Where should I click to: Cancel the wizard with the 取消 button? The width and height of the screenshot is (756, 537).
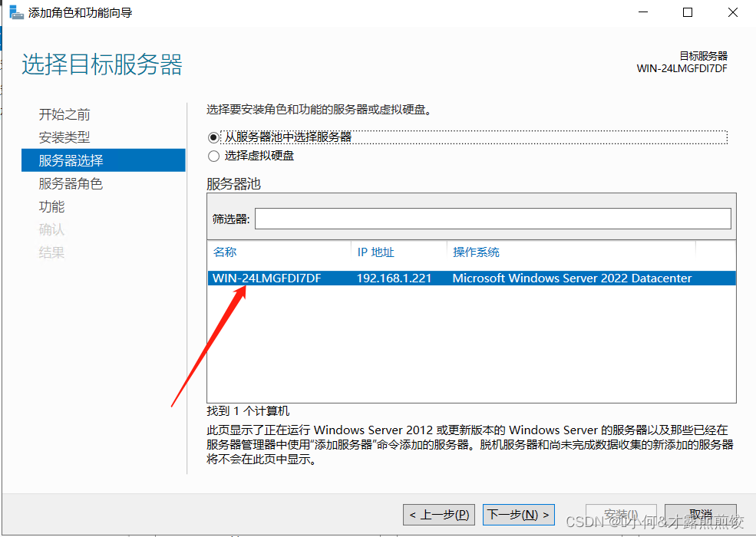(701, 515)
